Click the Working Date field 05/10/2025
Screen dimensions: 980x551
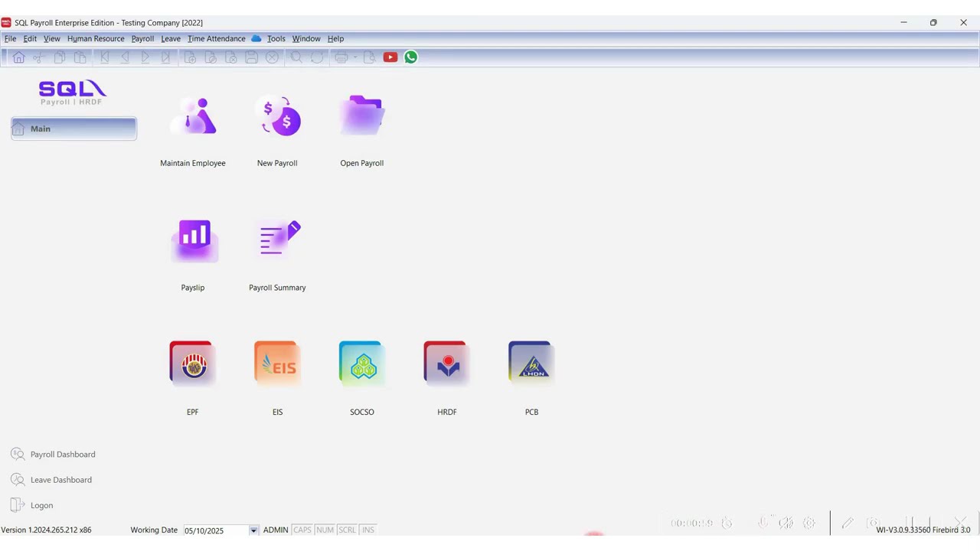click(215, 530)
